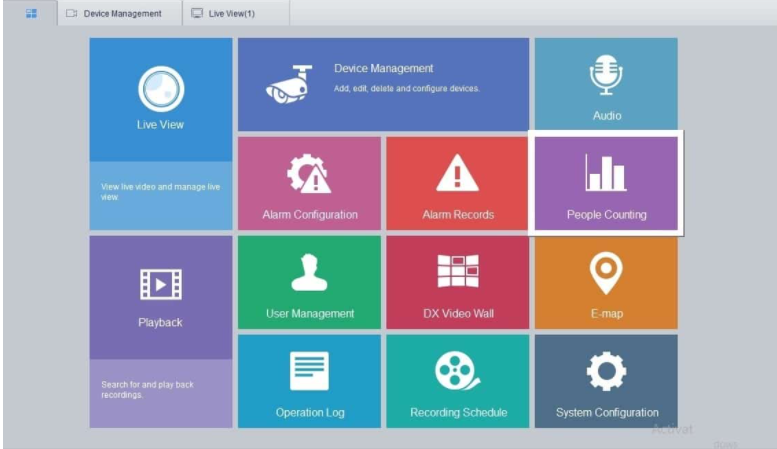Image resolution: width=777 pixels, height=449 pixels.
Task: Click the System Configuration gear icon
Action: [606, 371]
